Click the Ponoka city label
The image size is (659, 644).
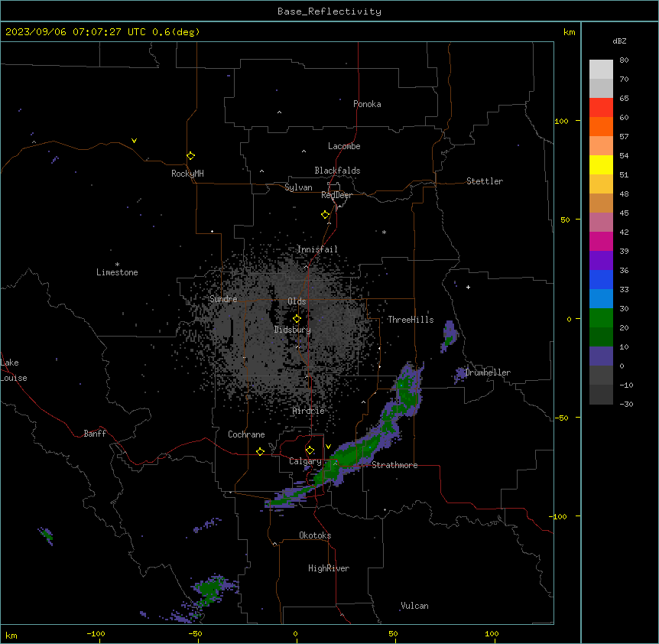(367, 104)
